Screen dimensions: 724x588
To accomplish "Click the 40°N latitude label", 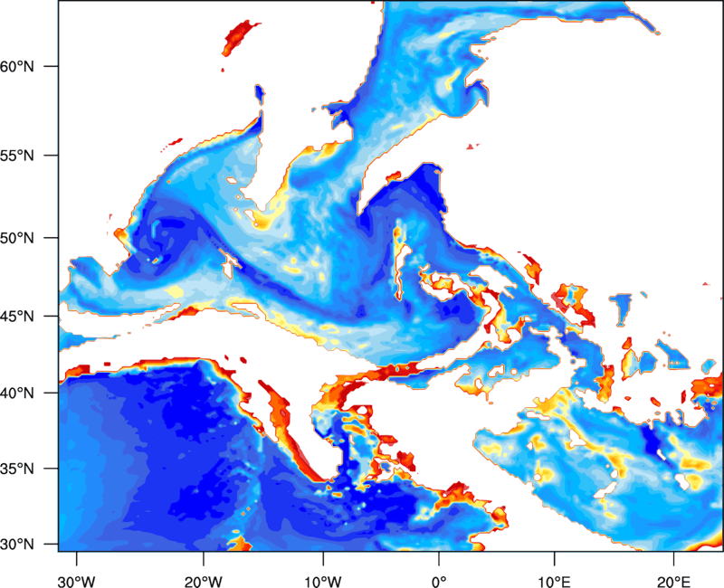I will (x=17, y=394).
